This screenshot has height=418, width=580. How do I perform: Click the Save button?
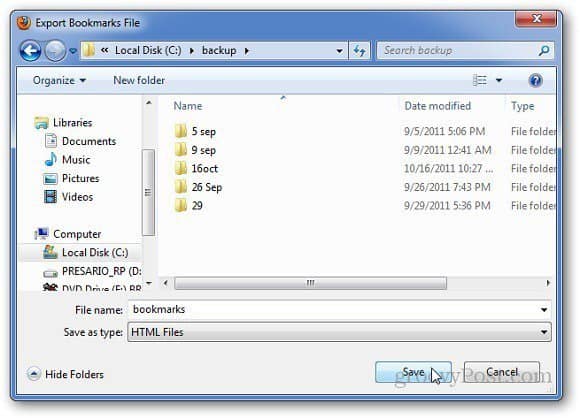(413, 372)
